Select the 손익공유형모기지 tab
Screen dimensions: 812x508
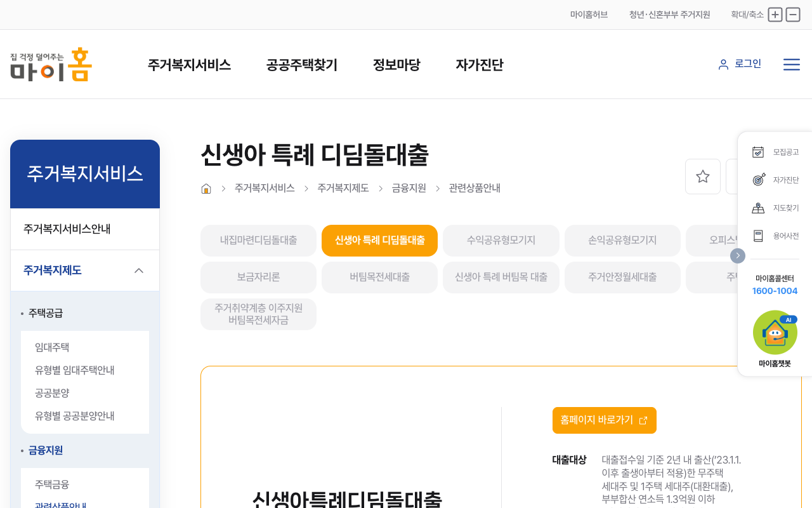click(622, 241)
